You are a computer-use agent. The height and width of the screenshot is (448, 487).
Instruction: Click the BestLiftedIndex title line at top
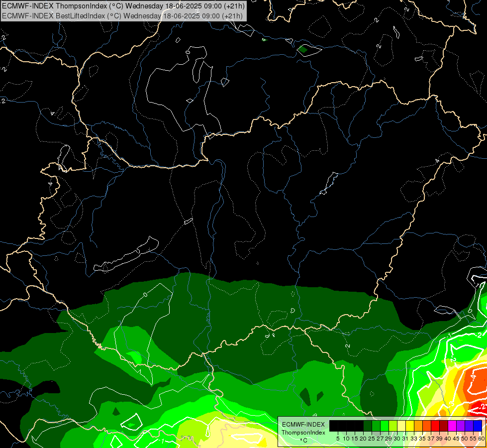tap(122, 15)
